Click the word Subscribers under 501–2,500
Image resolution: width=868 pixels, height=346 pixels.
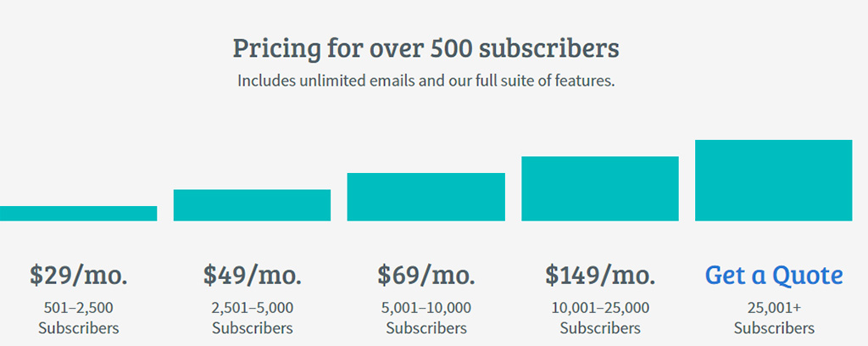[x=79, y=328]
